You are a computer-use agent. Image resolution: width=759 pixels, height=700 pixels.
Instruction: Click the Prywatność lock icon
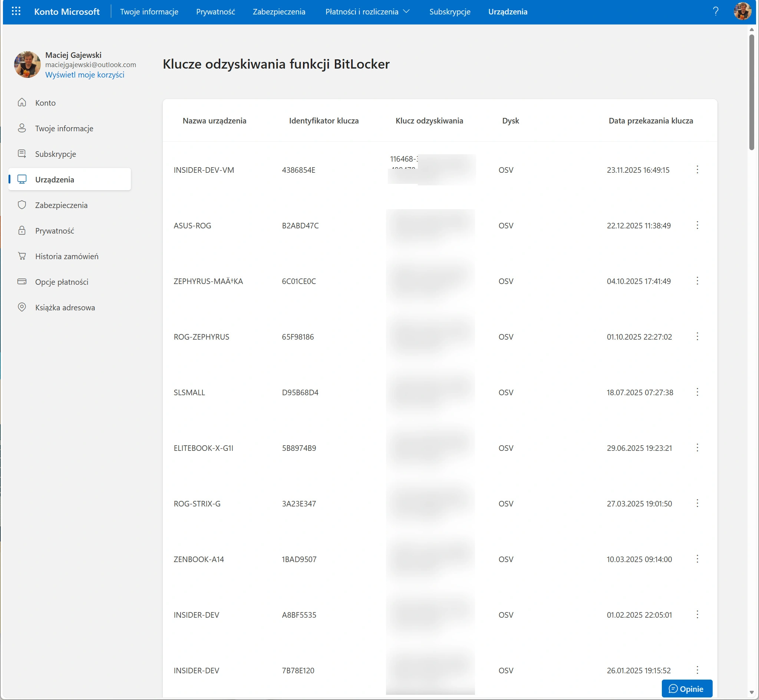click(x=22, y=231)
